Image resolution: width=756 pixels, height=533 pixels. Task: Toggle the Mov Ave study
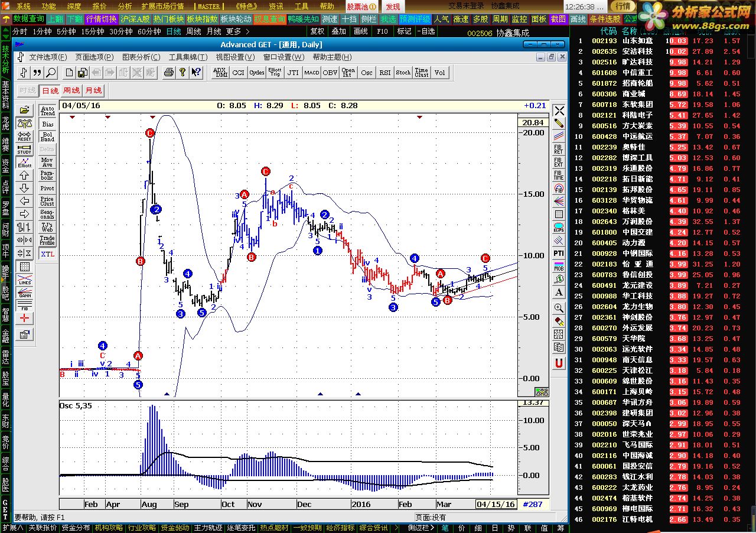click(47, 162)
